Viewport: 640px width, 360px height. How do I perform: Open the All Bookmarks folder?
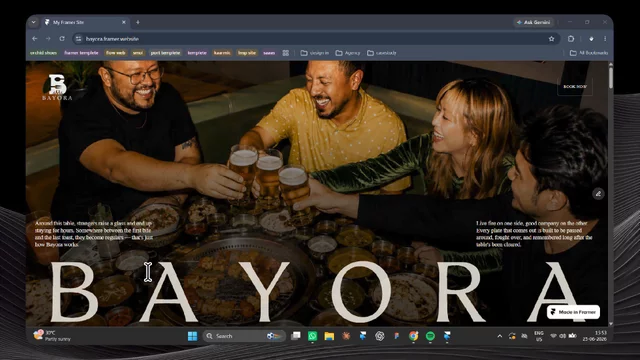click(589, 53)
